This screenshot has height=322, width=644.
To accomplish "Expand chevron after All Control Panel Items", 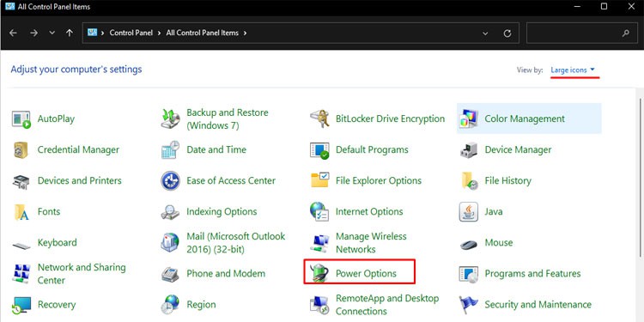I will point(246,33).
